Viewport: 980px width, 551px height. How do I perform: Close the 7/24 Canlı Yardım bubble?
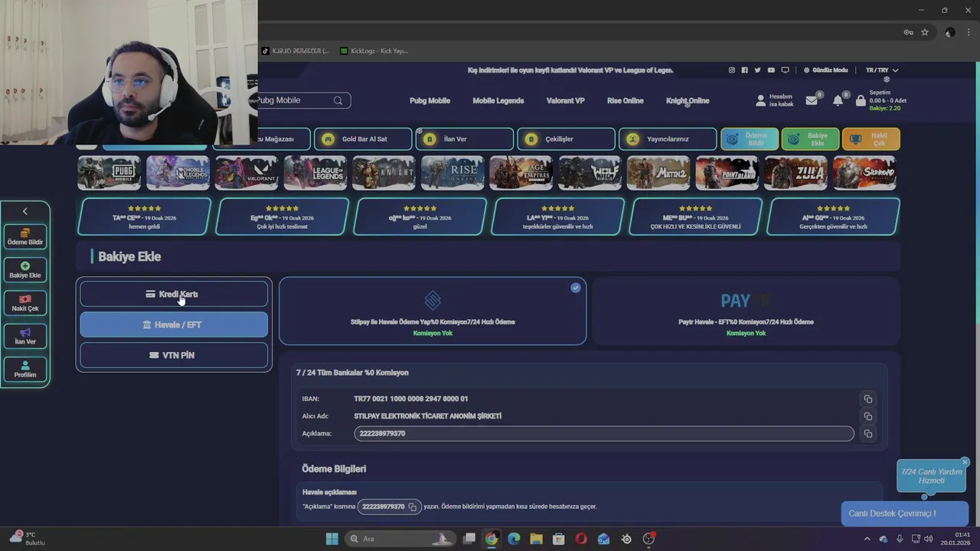click(965, 462)
